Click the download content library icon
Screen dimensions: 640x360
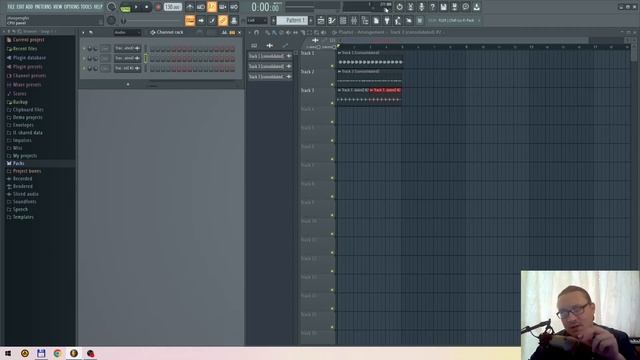pos(476,7)
